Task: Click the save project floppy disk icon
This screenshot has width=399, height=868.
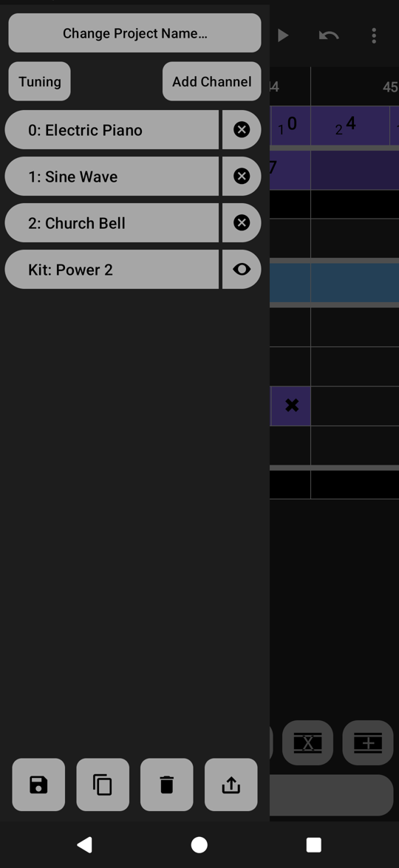Action: pyautogui.click(x=38, y=785)
